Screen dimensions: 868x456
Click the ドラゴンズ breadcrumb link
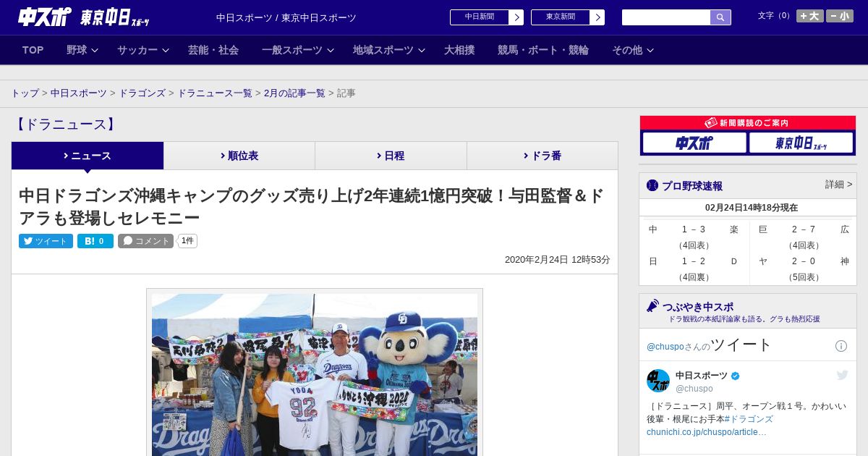[x=142, y=93]
